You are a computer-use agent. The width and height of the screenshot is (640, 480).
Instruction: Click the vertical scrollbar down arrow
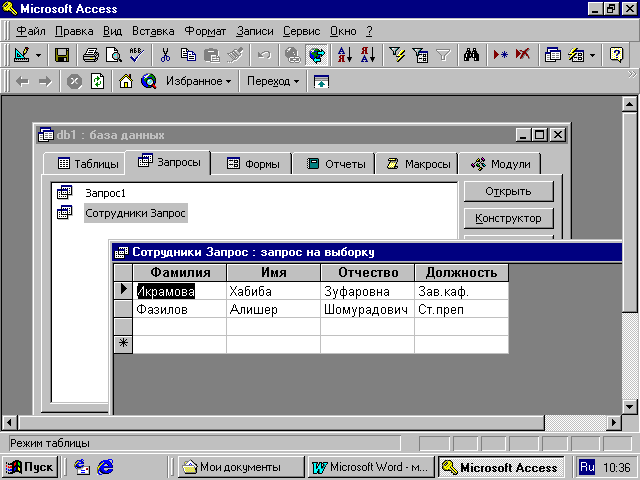tap(629, 407)
